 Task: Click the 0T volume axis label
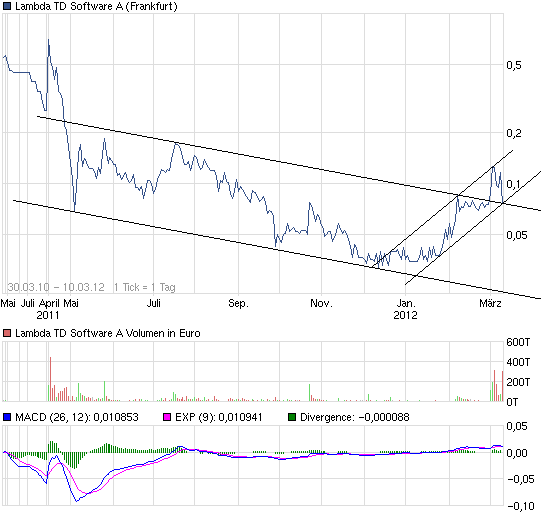[512, 402]
